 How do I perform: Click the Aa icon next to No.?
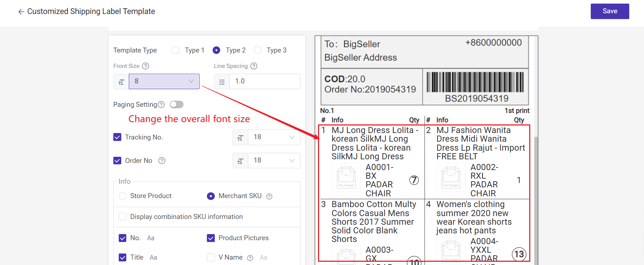click(151, 238)
